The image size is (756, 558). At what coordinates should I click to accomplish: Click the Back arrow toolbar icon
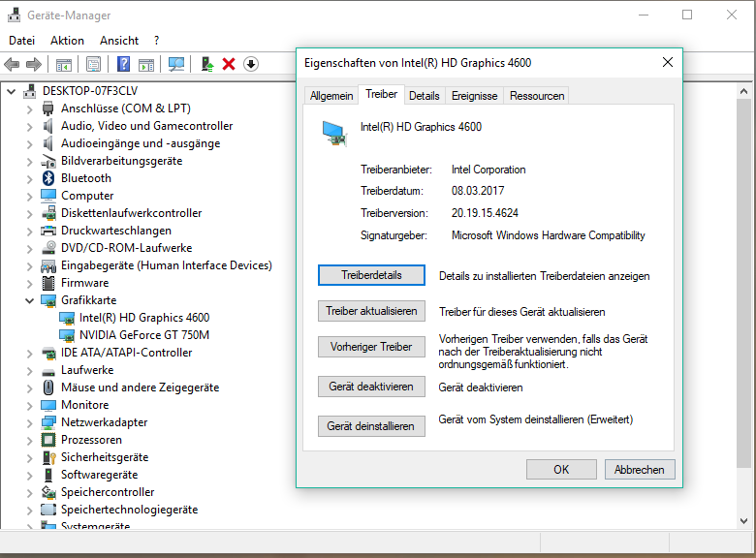[x=12, y=64]
